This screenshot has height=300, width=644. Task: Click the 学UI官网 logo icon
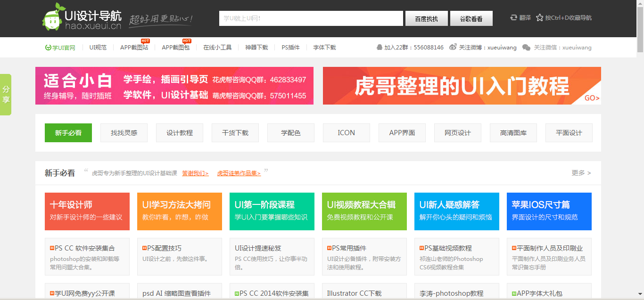click(x=48, y=48)
